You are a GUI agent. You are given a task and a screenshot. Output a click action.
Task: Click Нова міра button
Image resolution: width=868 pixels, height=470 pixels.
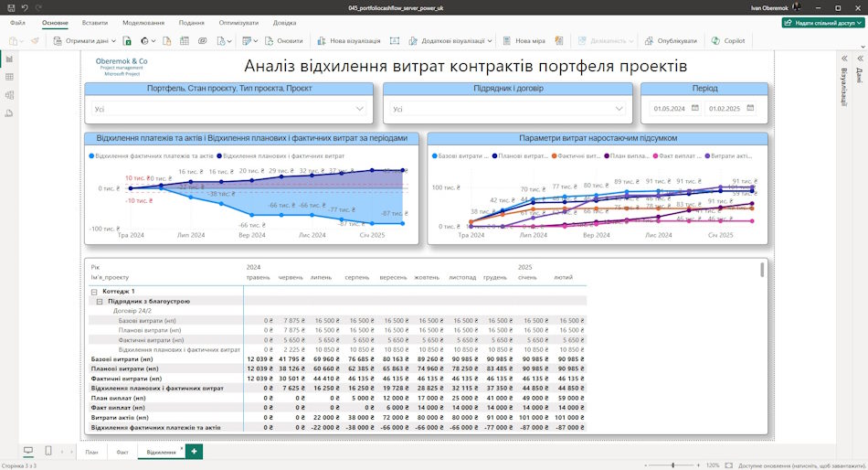point(524,40)
